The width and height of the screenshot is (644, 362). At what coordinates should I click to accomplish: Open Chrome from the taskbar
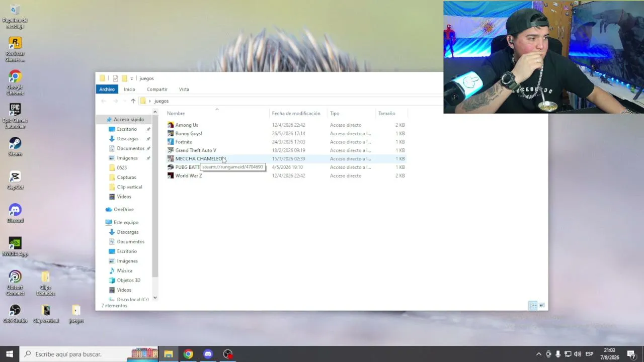(188, 354)
